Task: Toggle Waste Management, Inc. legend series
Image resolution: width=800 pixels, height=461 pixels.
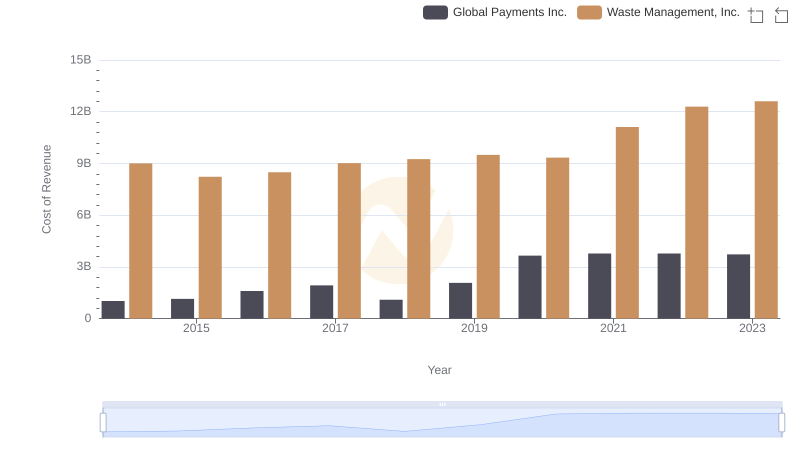Action: pos(658,12)
